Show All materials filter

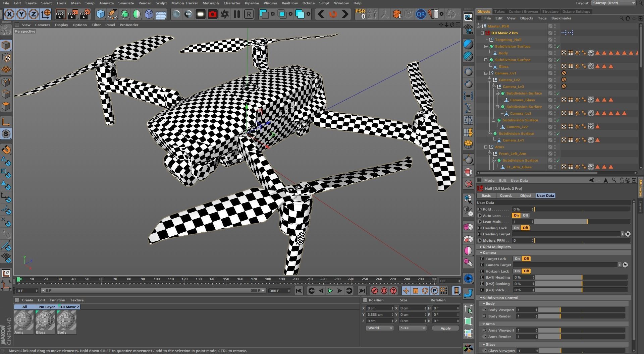point(25,307)
